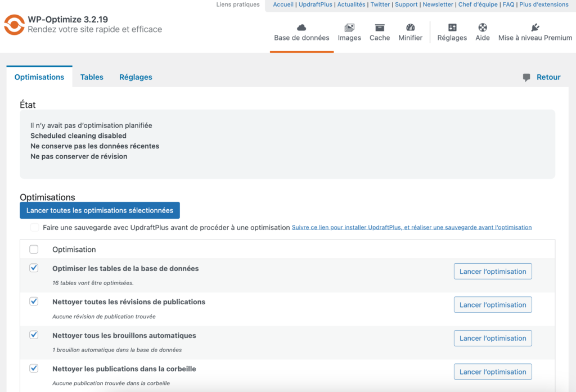Click the speech bubble icon beside Retour
Screen dimensions: 576x392
click(x=526, y=77)
